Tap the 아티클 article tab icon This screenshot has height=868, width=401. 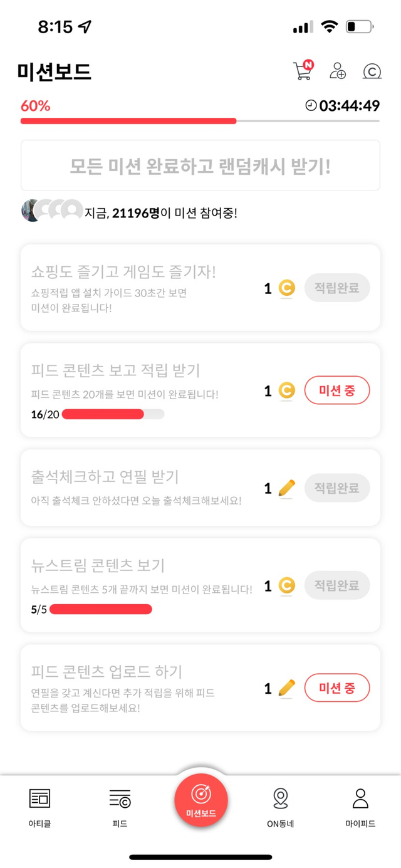coord(39,798)
